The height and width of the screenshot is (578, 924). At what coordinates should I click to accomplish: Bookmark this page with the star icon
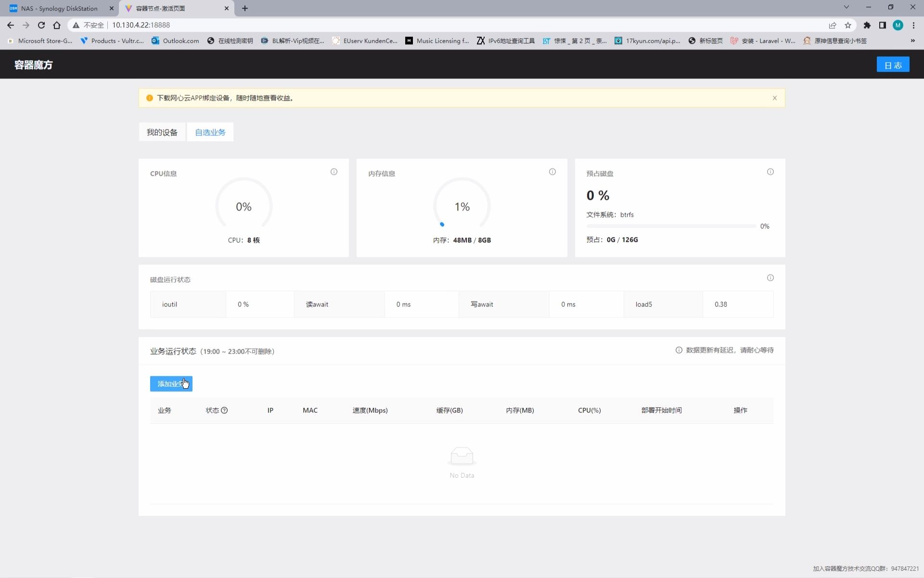pos(848,25)
